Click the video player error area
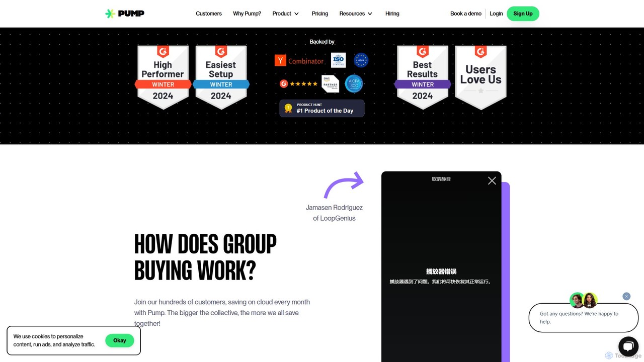Screen dimensions: 644x362 click(x=441, y=276)
